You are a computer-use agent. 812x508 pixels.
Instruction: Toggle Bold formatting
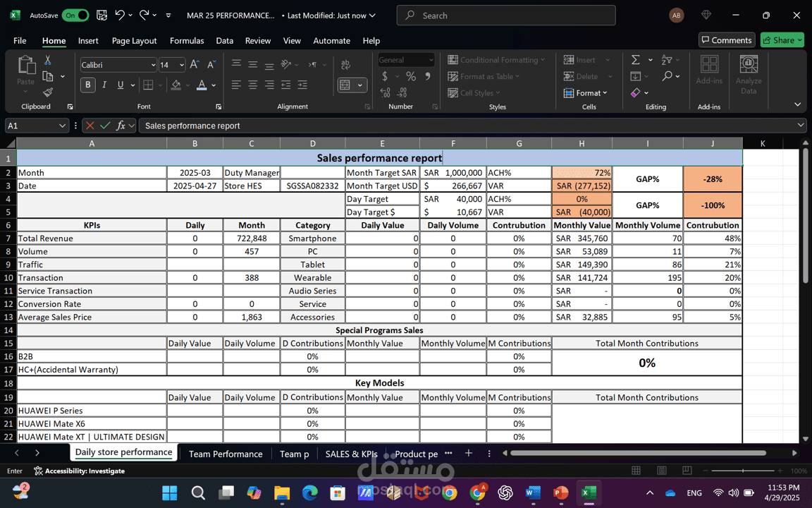click(87, 85)
